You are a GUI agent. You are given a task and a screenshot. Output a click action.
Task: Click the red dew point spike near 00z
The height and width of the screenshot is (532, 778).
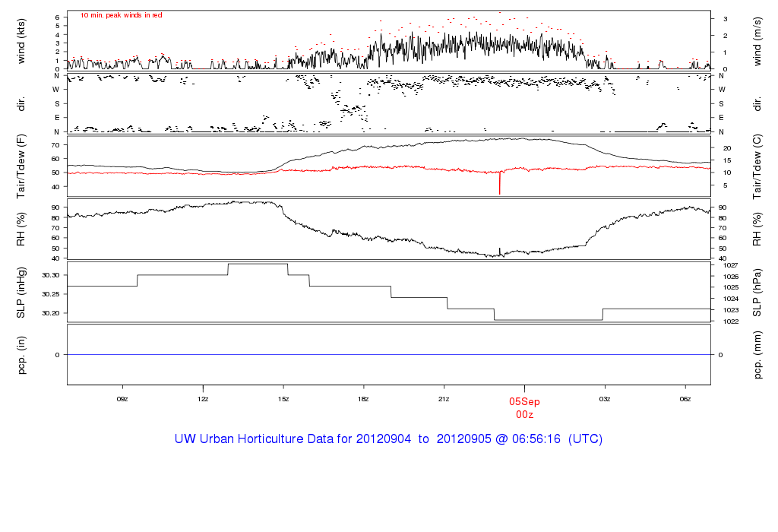click(500, 184)
